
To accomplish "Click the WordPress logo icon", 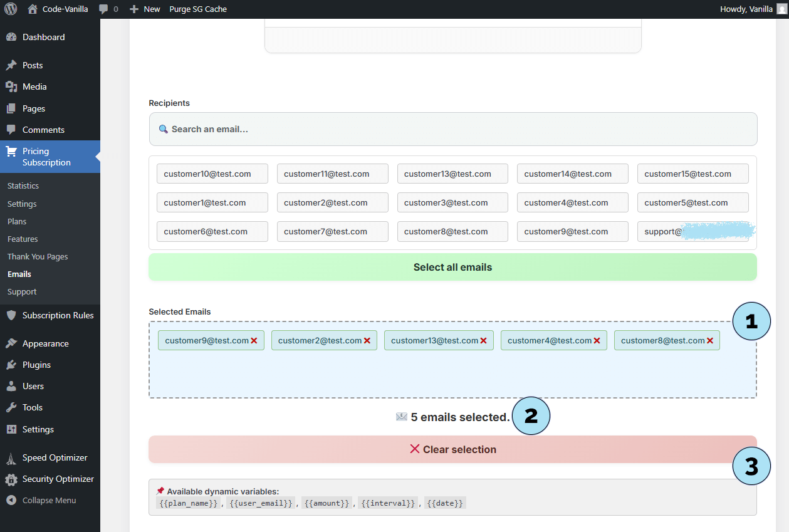I will pos(11,9).
